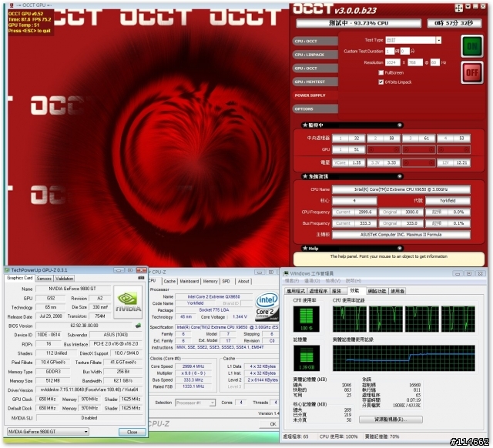Image resolution: width=493 pixels, height=448 pixels.
Task: Click the GPU-Z Close button
Action: point(132,433)
